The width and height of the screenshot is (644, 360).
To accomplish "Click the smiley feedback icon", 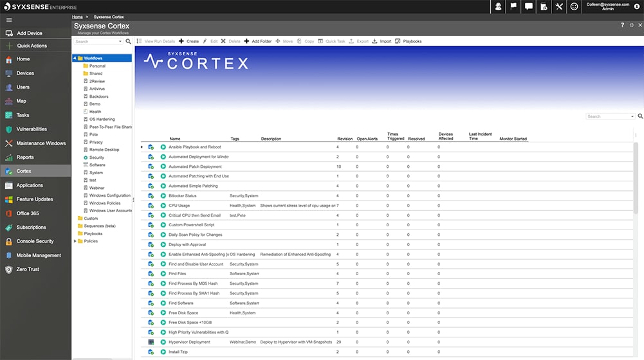I will (574, 6).
